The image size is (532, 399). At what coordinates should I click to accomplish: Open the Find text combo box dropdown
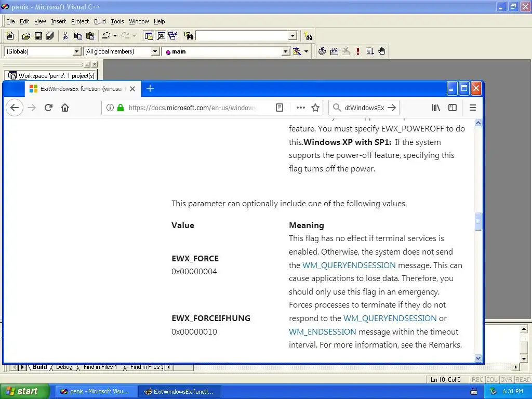293,36
